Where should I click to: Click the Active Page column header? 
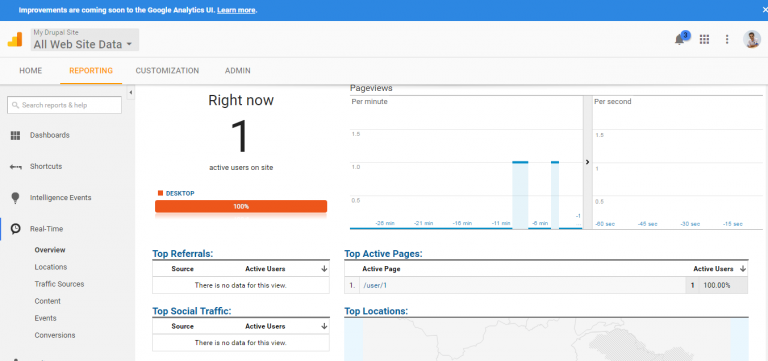[x=381, y=269]
